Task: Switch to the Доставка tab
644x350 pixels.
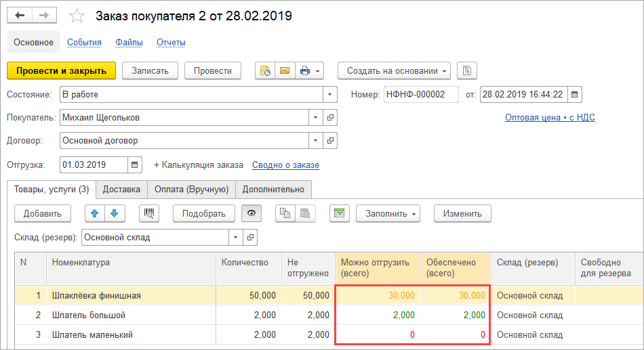Action: pyautogui.click(x=121, y=190)
